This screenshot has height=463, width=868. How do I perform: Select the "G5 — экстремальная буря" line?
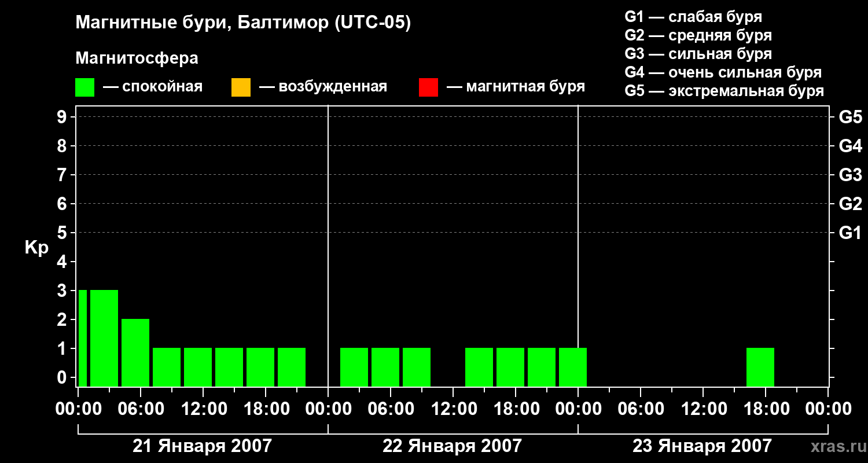pos(724,91)
